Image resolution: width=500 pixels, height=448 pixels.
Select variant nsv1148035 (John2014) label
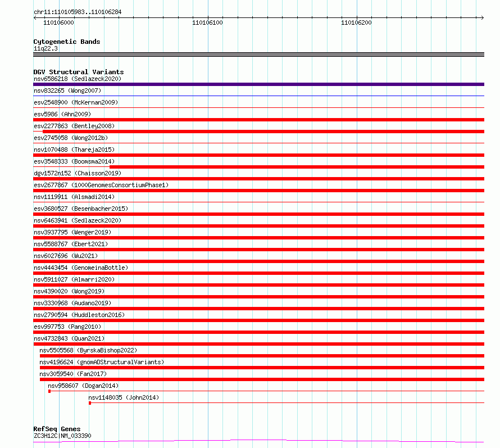124,397
